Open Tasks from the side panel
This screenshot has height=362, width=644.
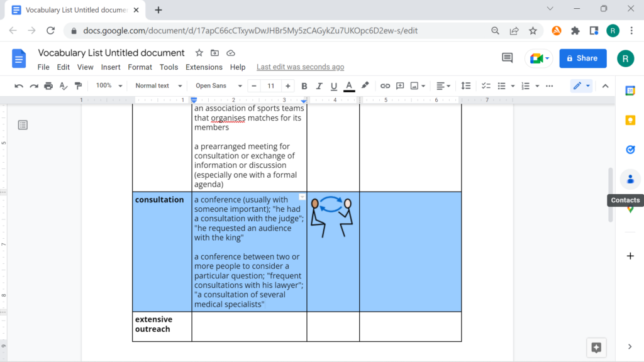[630, 150]
